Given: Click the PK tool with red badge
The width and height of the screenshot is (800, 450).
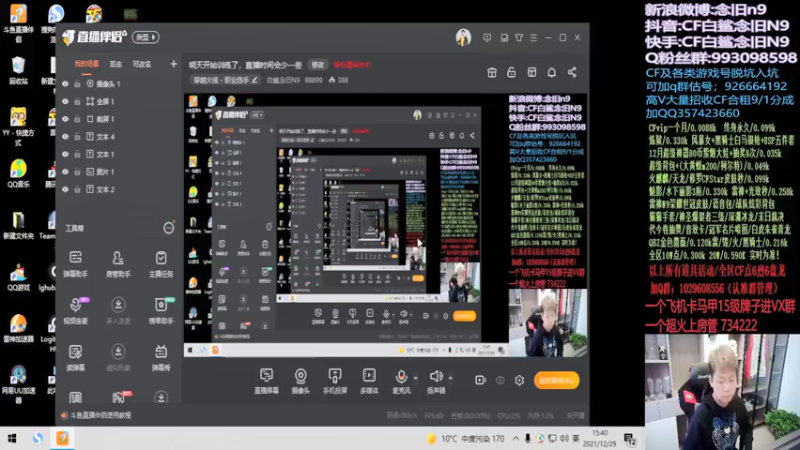Looking at the screenshot, I should pyautogui.click(x=119, y=397).
